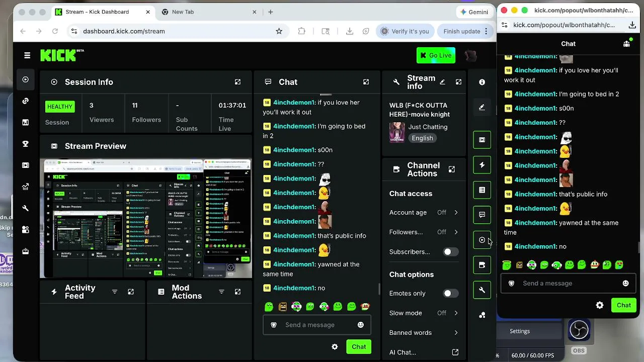Toggle Stream Preview widget in right toolbar

[x=482, y=140]
